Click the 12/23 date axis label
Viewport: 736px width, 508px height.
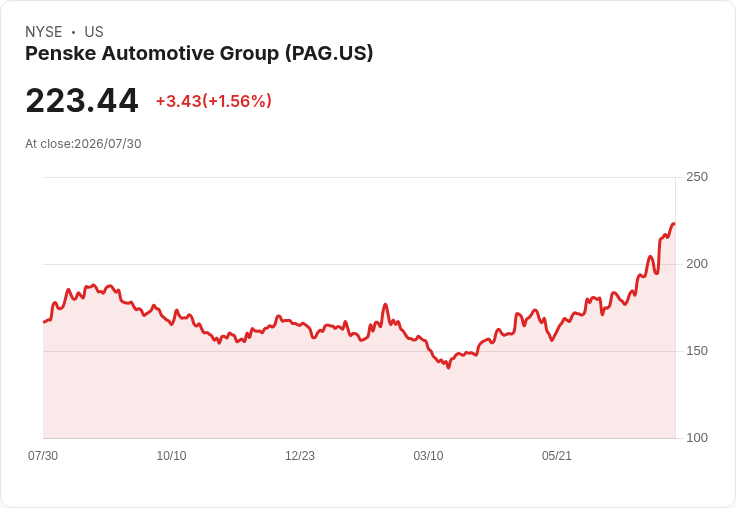point(300,455)
